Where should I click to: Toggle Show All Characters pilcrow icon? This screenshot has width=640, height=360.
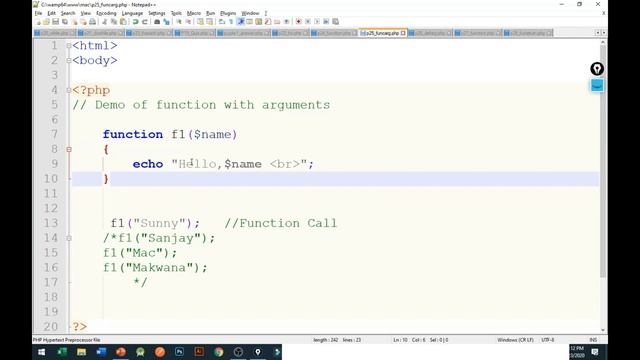click(231, 22)
